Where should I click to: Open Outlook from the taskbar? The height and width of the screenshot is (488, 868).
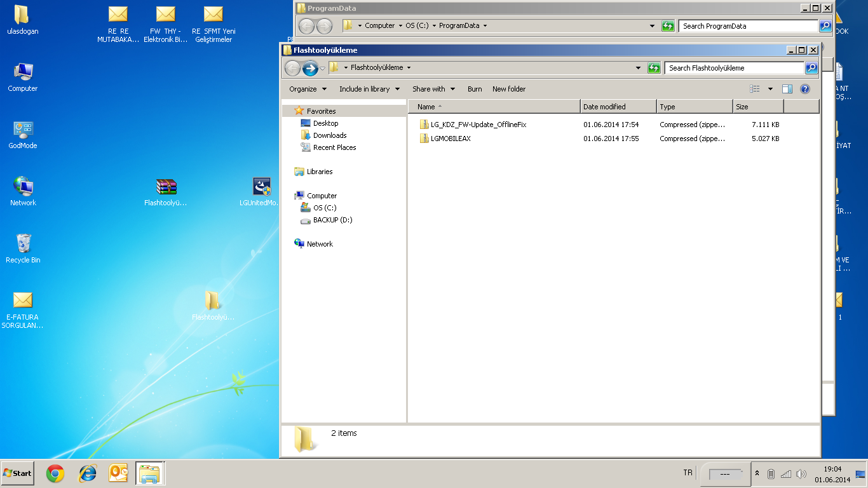(x=119, y=473)
